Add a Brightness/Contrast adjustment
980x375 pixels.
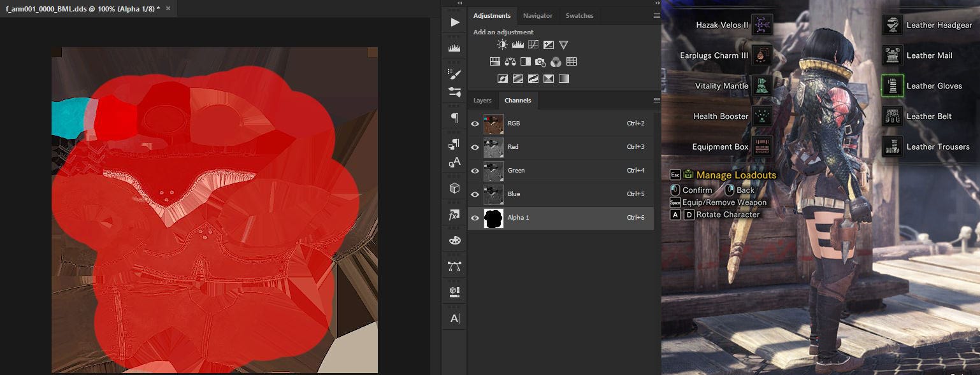point(502,45)
